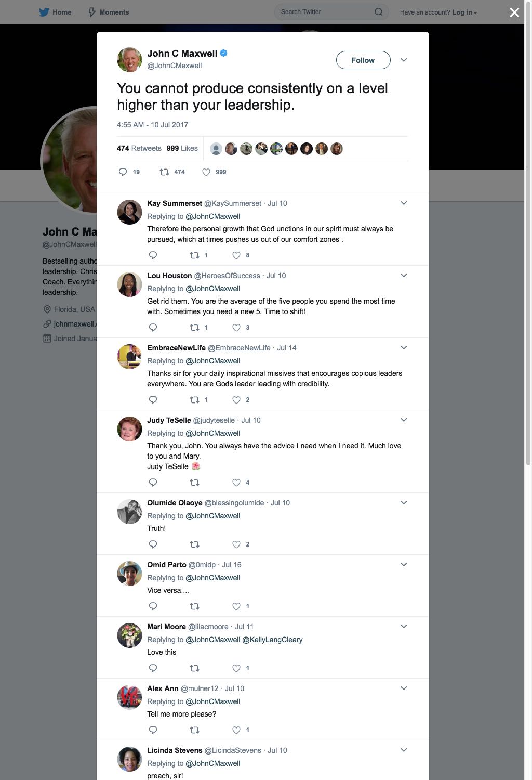
Task: Retweet the main leadership tweet
Action: coord(164,172)
